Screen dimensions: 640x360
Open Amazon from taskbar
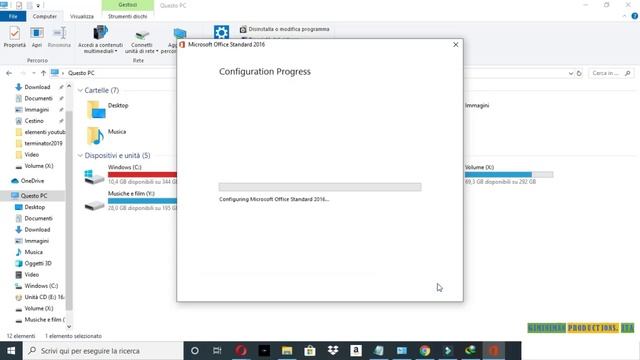356,351
